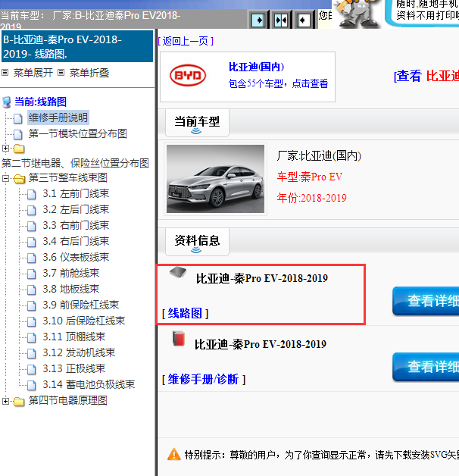Open 3.2 左后门线束

pyautogui.click(x=76, y=209)
